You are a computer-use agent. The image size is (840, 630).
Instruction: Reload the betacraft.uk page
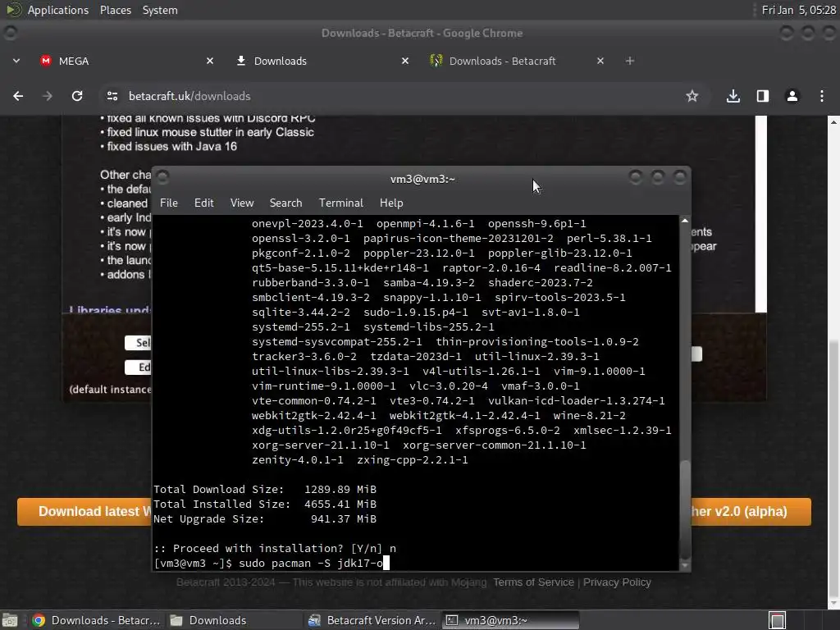pos(77,96)
